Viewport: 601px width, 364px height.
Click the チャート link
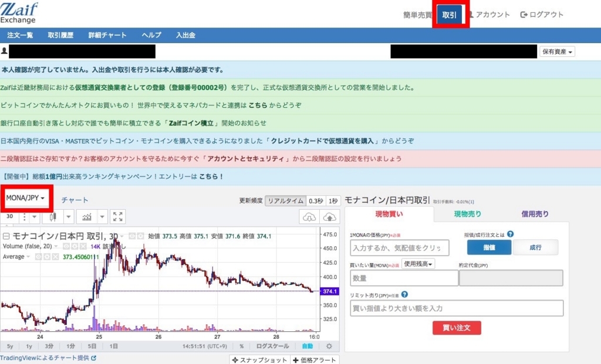[x=75, y=200]
